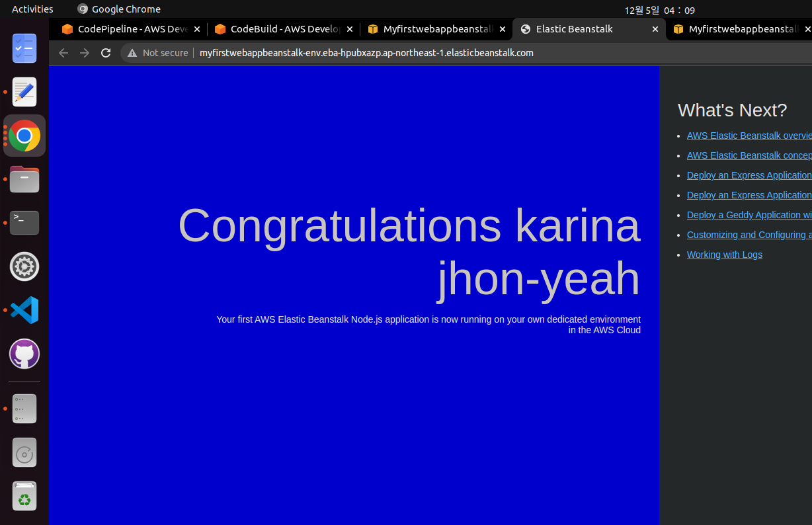The height and width of the screenshot is (525, 812).
Task: Click the browser back arrow
Action: (x=63, y=53)
